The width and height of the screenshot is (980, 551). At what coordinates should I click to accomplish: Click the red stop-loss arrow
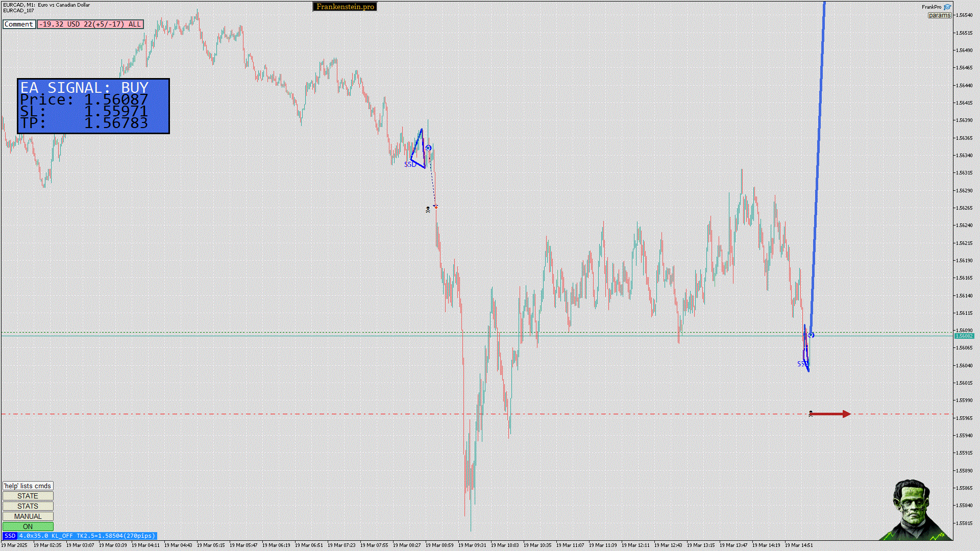pos(831,414)
